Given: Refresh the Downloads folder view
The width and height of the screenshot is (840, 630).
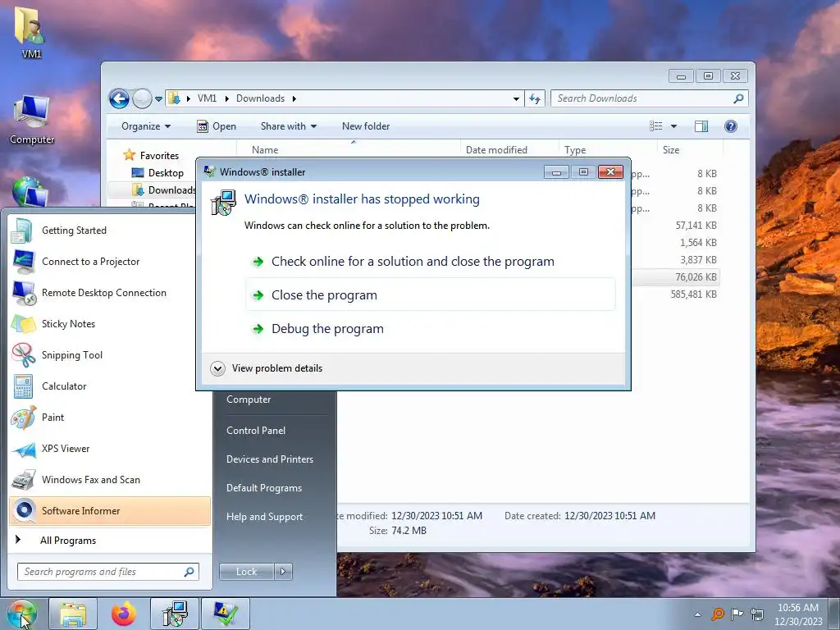Looking at the screenshot, I should [535, 98].
